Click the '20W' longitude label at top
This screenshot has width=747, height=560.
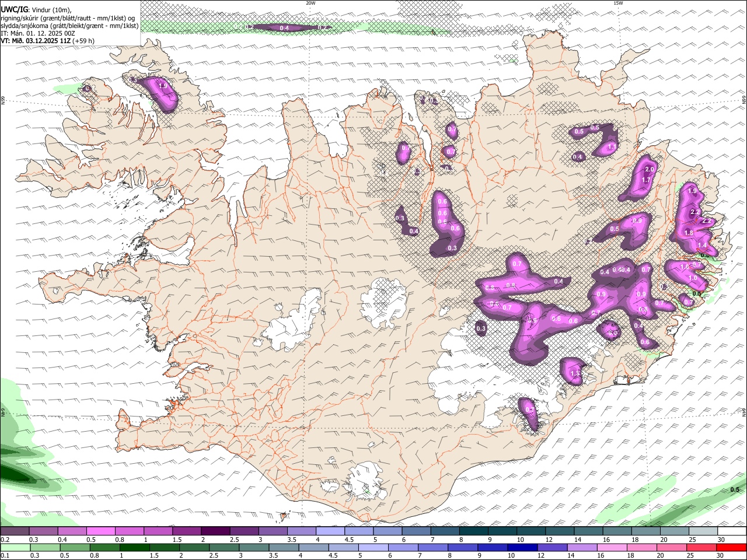click(310, 3)
